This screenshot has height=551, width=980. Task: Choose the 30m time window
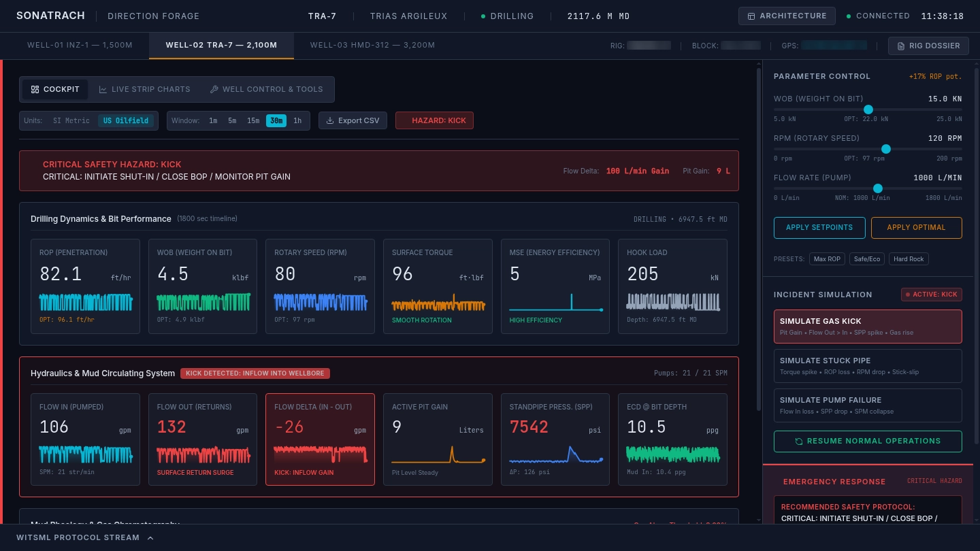(276, 120)
